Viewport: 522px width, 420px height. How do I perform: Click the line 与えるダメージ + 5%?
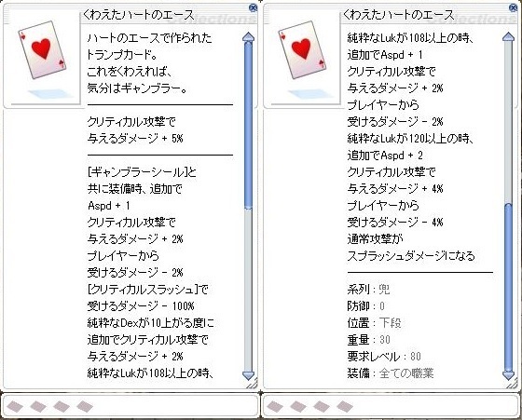(135, 139)
